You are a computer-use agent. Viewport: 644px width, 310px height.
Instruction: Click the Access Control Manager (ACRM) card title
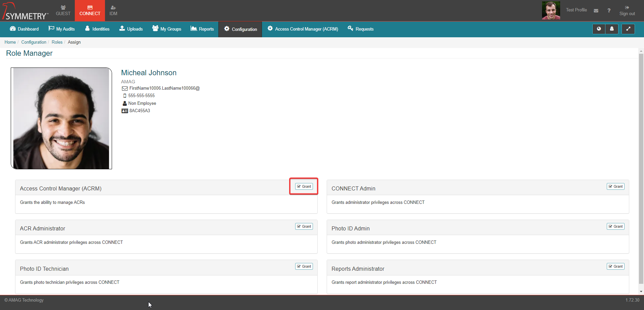point(61,188)
